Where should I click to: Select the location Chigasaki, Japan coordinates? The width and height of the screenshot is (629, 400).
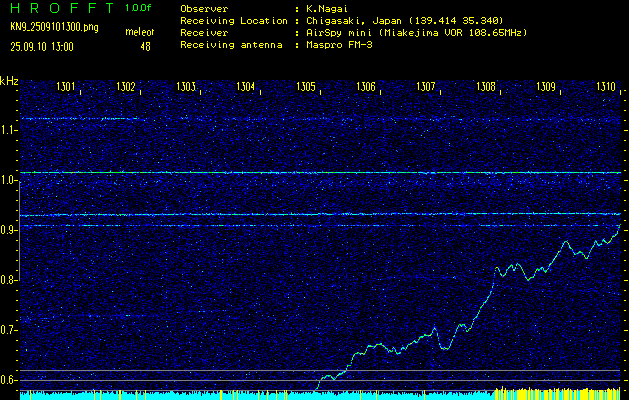(x=404, y=21)
